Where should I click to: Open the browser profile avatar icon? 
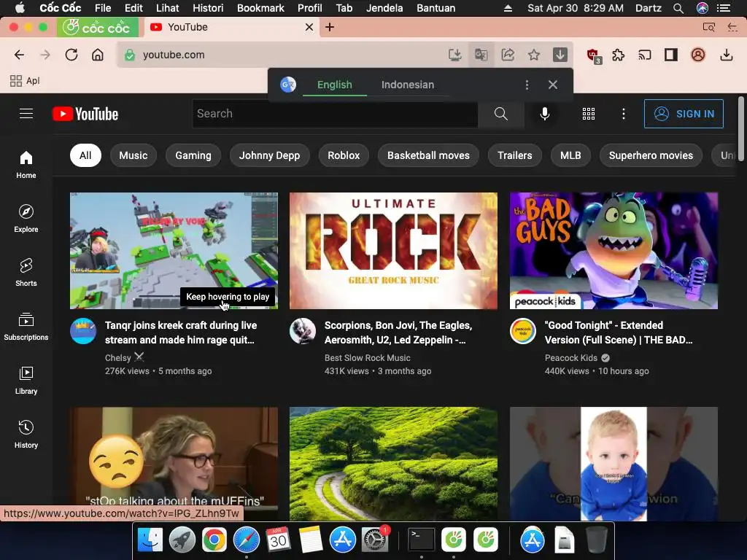point(698,55)
